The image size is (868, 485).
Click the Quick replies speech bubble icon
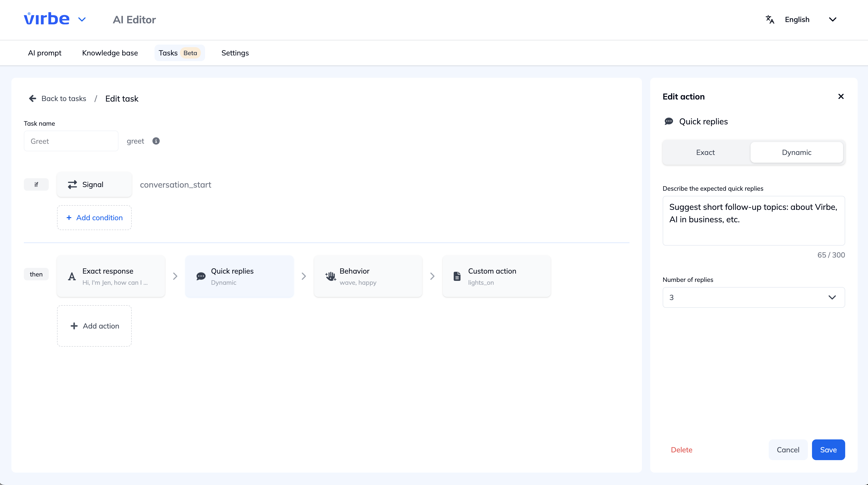[201, 276]
